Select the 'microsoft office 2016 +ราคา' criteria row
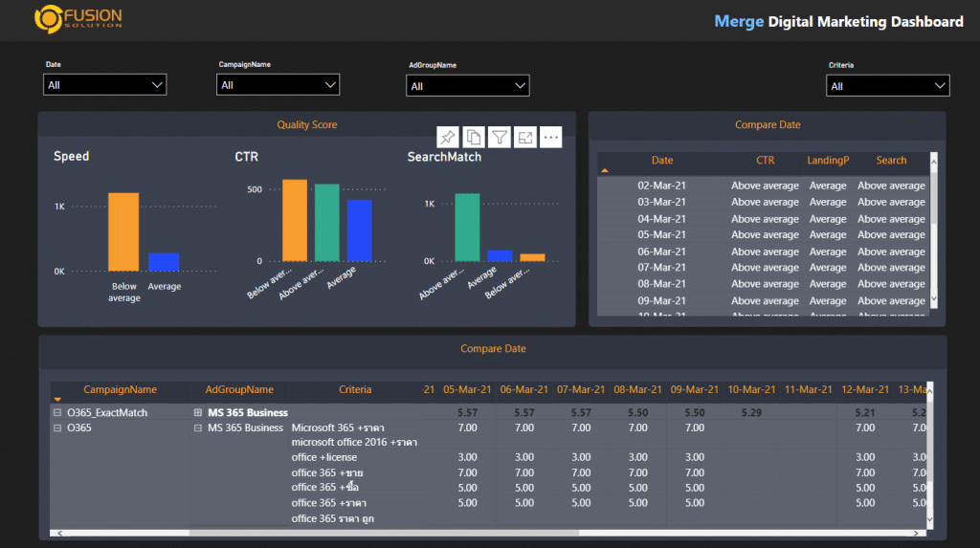980x548 pixels. (354, 443)
